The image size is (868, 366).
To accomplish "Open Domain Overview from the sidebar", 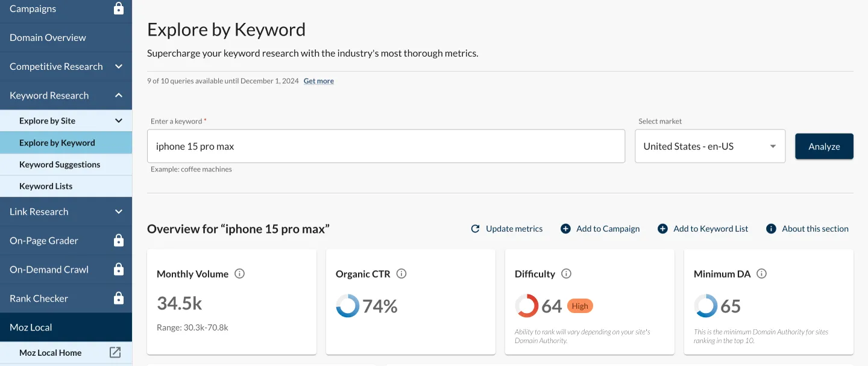I will click(47, 37).
